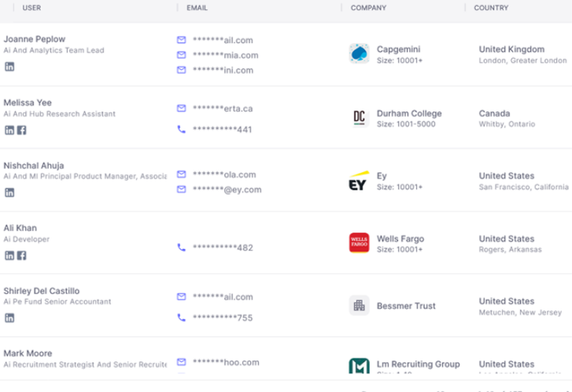The height and width of the screenshot is (392, 572).
Task: Open Joanne Peplow's LinkedIn profile icon
Action: (x=9, y=67)
